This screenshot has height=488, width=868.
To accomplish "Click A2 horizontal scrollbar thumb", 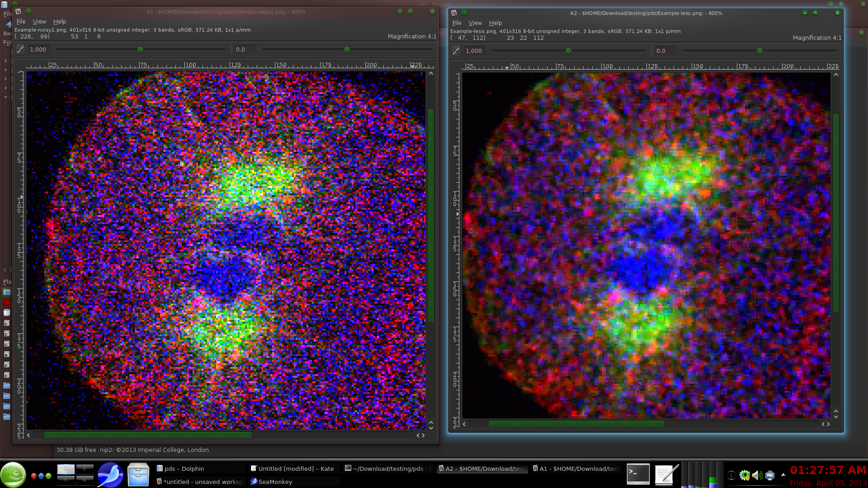I will point(576,424).
